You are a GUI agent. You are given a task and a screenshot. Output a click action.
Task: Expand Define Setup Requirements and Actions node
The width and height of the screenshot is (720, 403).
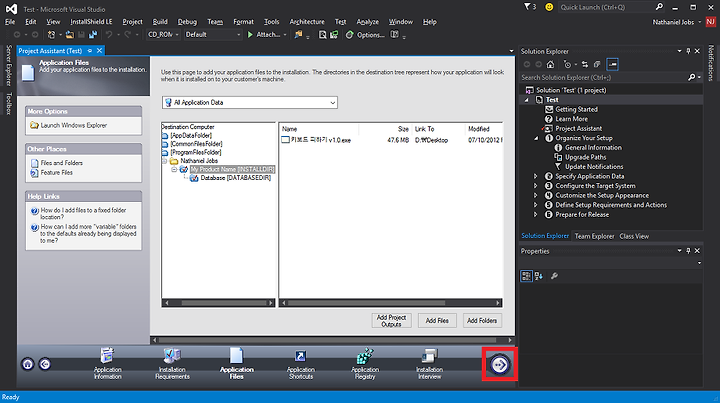(535, 205)
